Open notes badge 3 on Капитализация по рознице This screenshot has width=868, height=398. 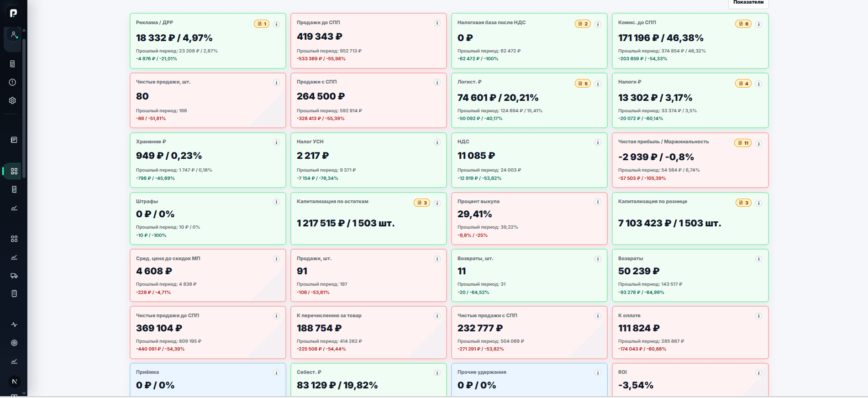point(743,203)
